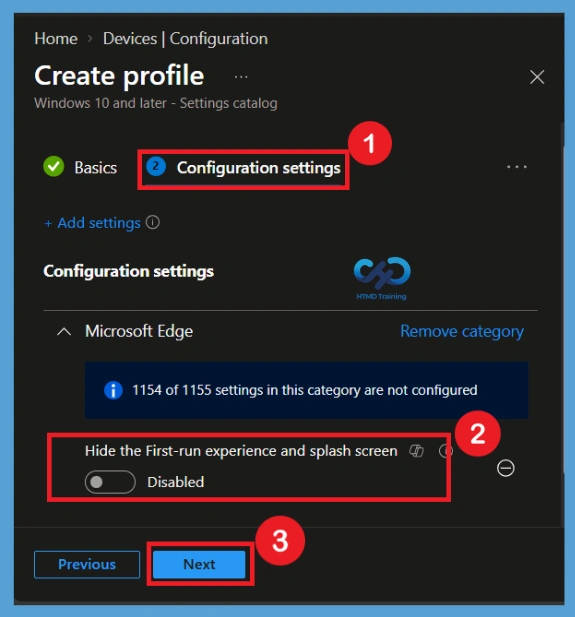Open Devices | Configuration breadcrumb link

[185, 39]
